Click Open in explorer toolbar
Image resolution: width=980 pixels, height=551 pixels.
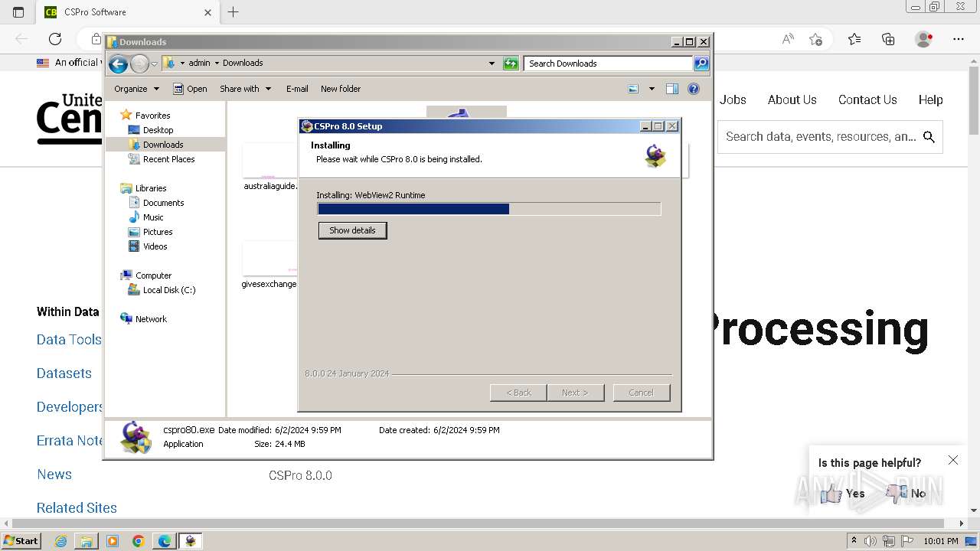190,89
